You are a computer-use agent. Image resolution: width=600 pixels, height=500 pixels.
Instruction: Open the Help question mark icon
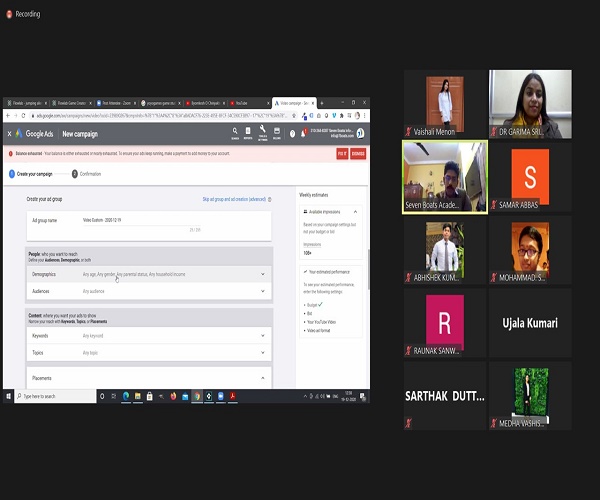(292, 134)
